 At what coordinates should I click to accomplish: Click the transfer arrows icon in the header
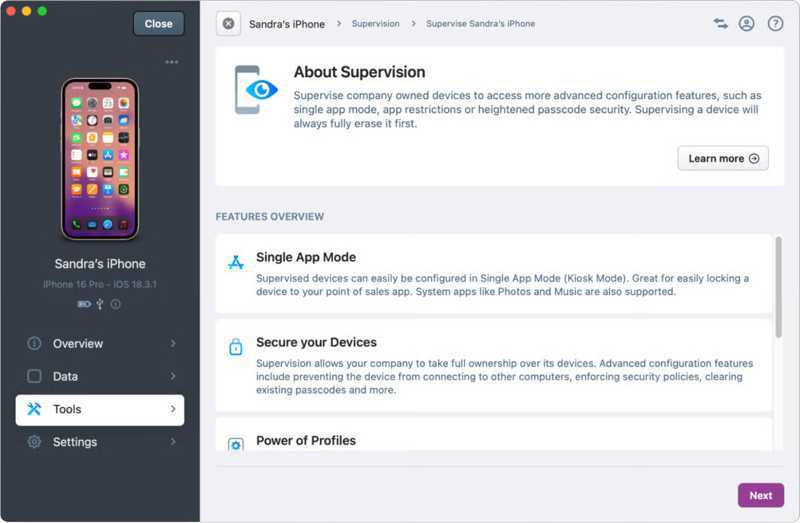[720, 23]
